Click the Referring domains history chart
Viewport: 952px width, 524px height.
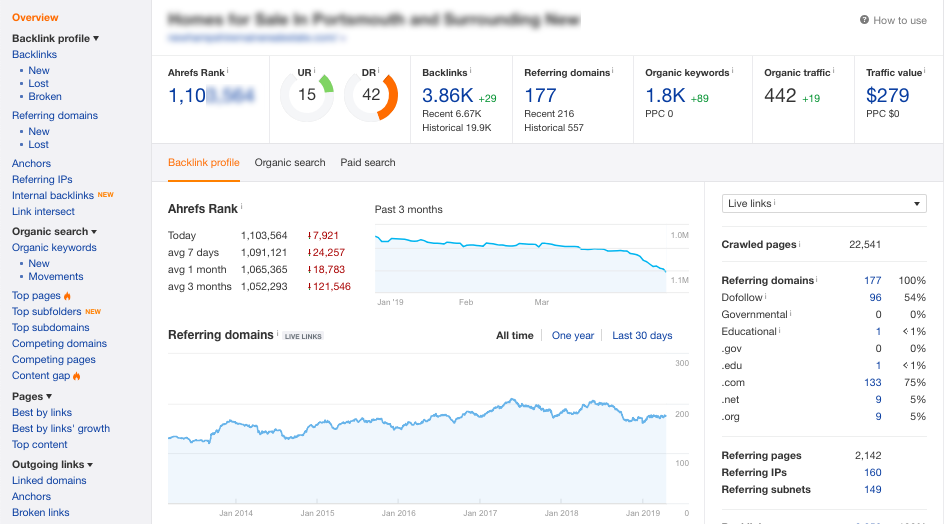[x=429, y=431]
